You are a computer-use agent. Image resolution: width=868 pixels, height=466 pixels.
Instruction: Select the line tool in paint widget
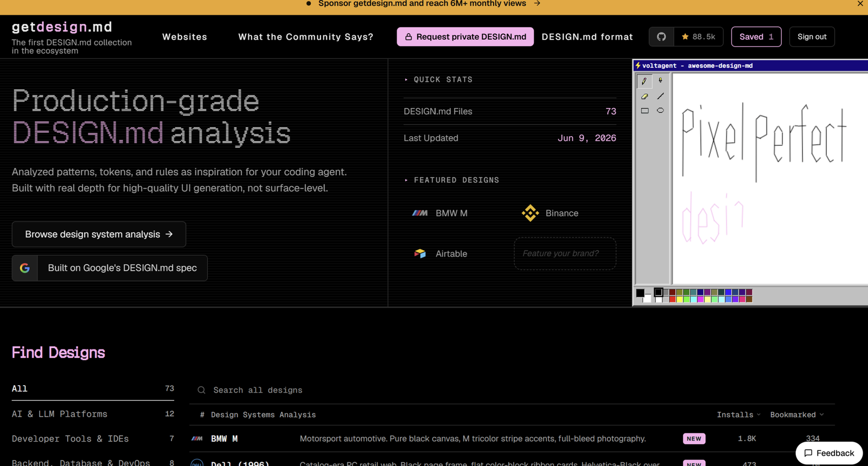point(660,96)
